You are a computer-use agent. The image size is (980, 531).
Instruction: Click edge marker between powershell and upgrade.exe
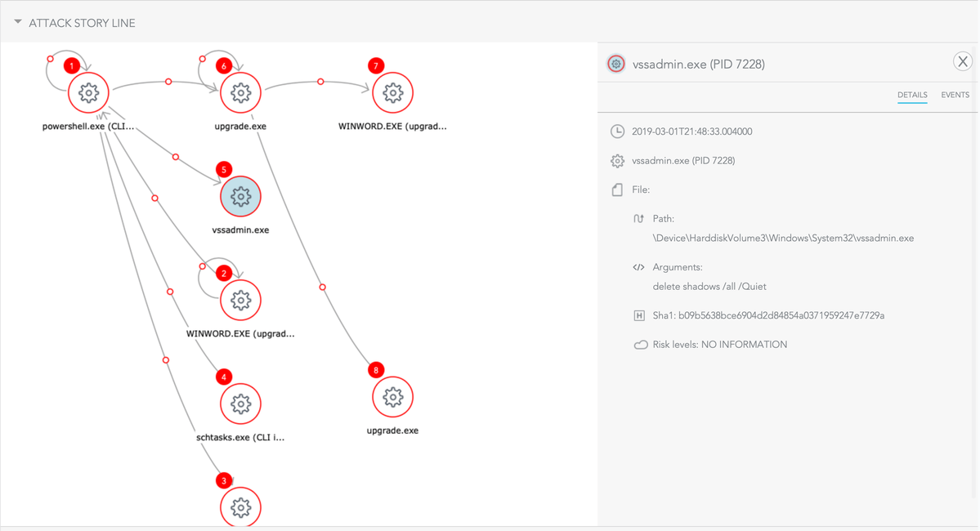coord(168,82)
